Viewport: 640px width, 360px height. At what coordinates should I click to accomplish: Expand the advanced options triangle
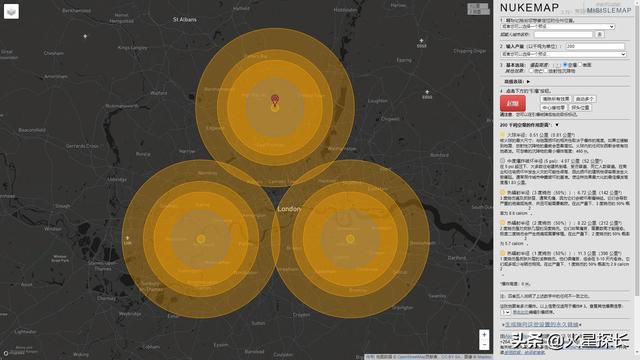tap(528, 82)
